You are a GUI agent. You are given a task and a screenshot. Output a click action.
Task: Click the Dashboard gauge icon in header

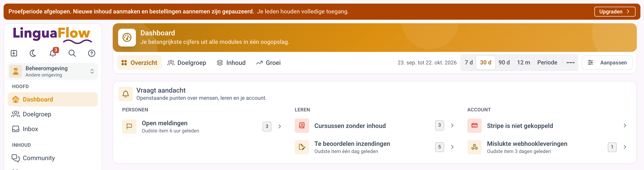[127, 38]
